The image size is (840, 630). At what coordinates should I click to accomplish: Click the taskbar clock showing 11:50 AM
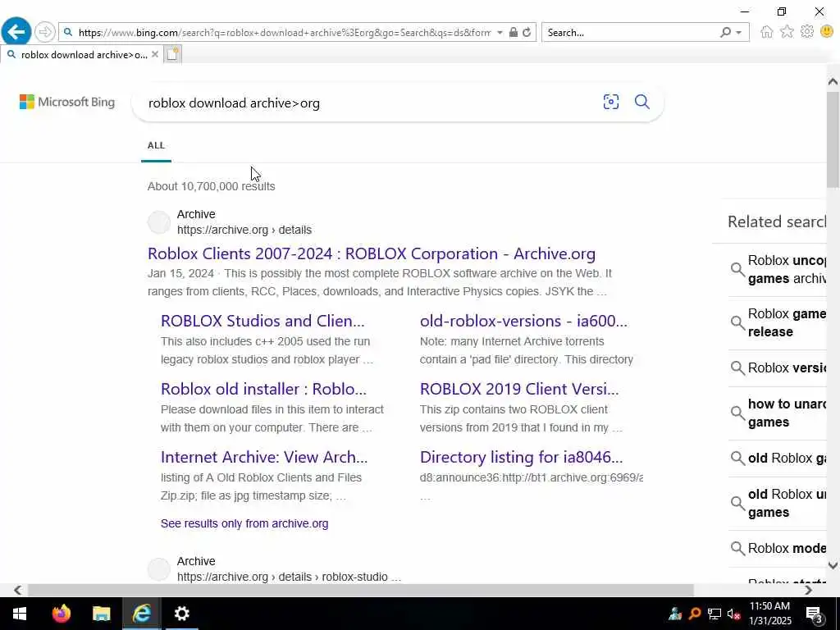pyautogui.click(x=769, y=614)
